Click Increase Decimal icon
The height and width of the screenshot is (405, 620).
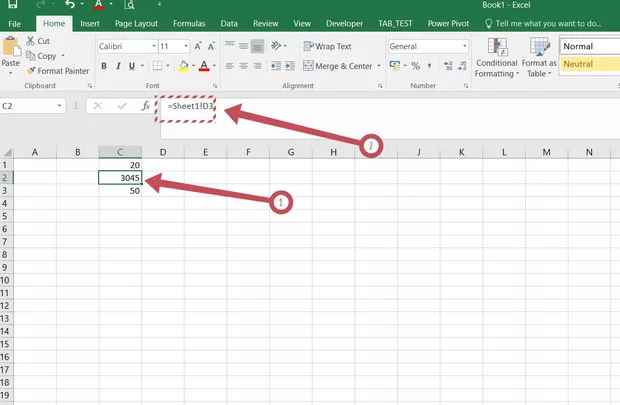(448, 66)
